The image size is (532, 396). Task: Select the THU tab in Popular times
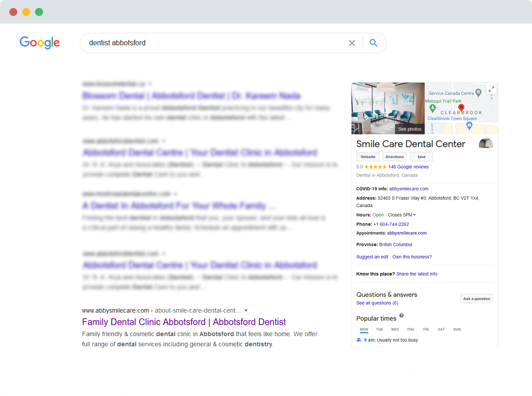(411, 329)
